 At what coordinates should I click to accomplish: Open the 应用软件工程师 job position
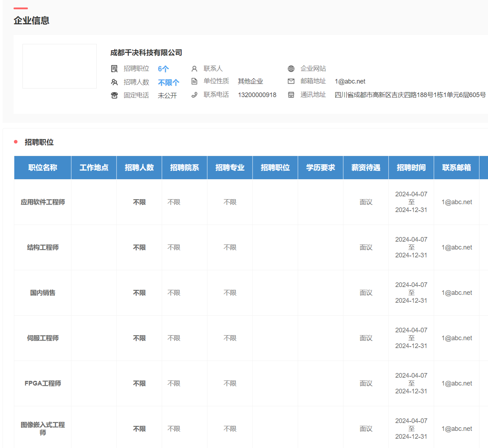coord(43,202)
